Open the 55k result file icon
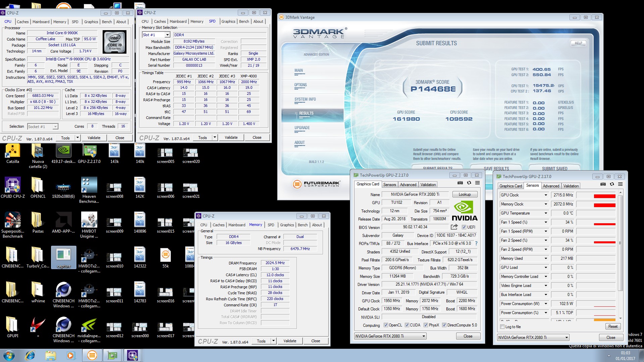The image size is (644, 362). click(165, 258)
